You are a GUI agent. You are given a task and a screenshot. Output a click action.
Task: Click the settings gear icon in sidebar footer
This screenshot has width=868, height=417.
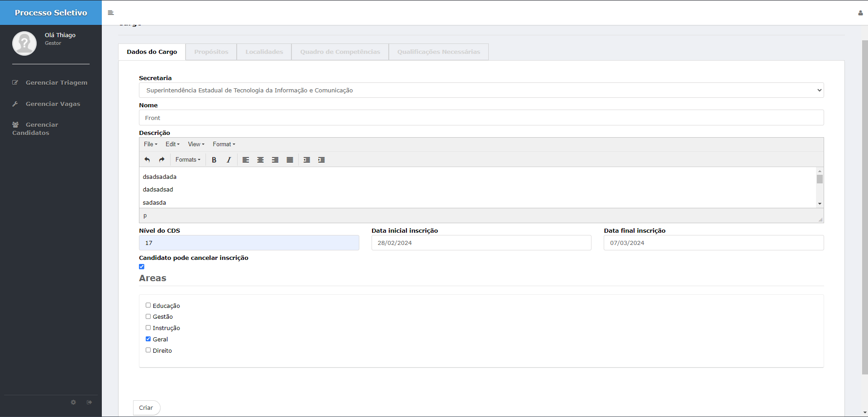point(73,402)
